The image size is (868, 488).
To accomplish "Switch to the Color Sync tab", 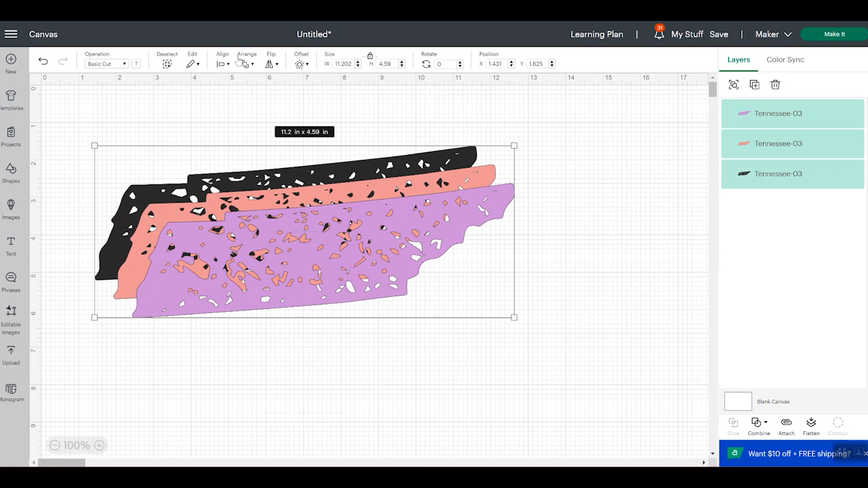I will [785, 60].
